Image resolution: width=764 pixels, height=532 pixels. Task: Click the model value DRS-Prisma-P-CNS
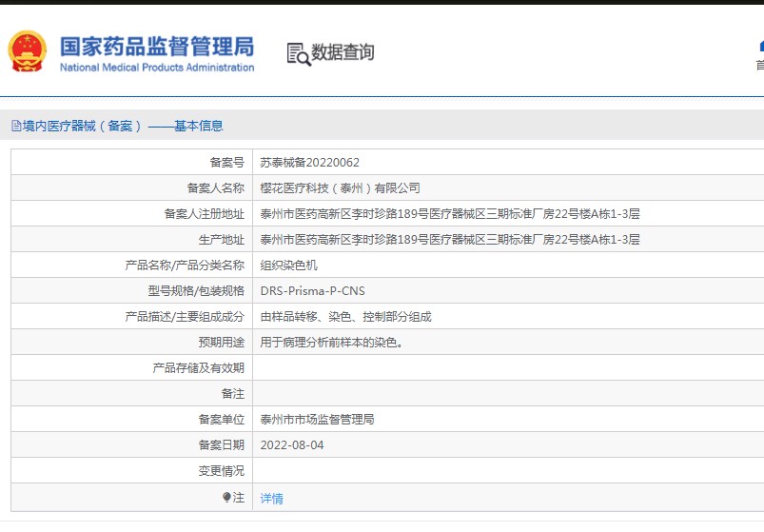tap(312, 291)
